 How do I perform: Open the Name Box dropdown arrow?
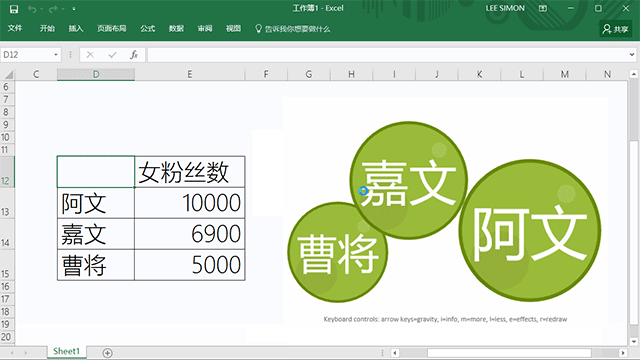tap(56, 55)
